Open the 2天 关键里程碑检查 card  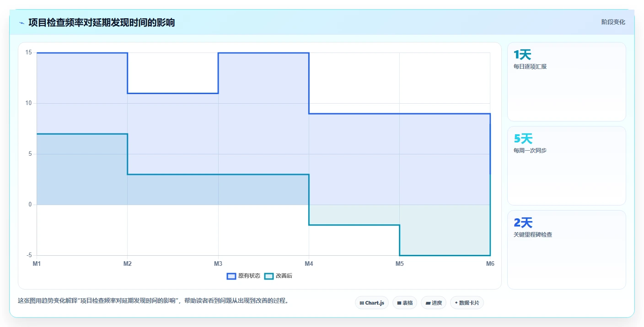(x=566, y=250)
